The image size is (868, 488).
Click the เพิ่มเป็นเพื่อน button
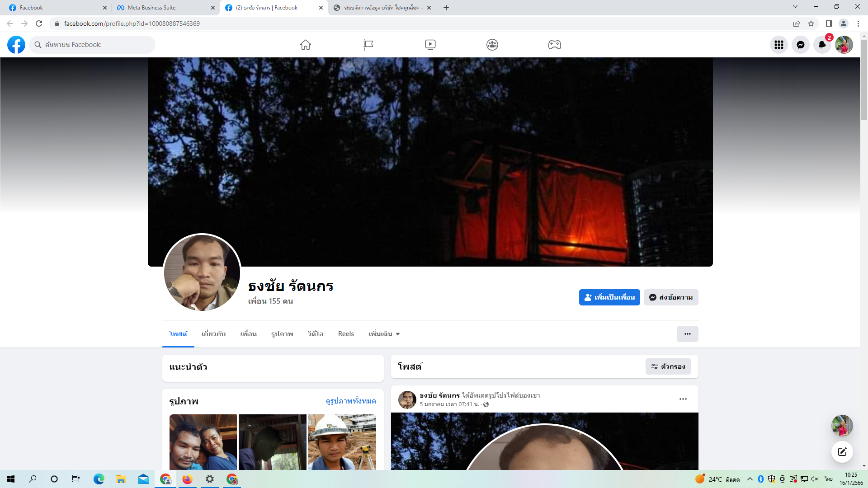609,297
